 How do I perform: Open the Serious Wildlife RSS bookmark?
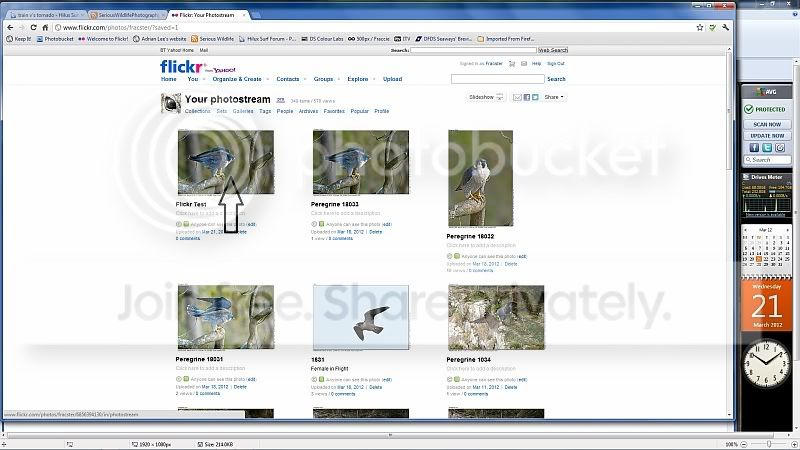coord(212,39)
